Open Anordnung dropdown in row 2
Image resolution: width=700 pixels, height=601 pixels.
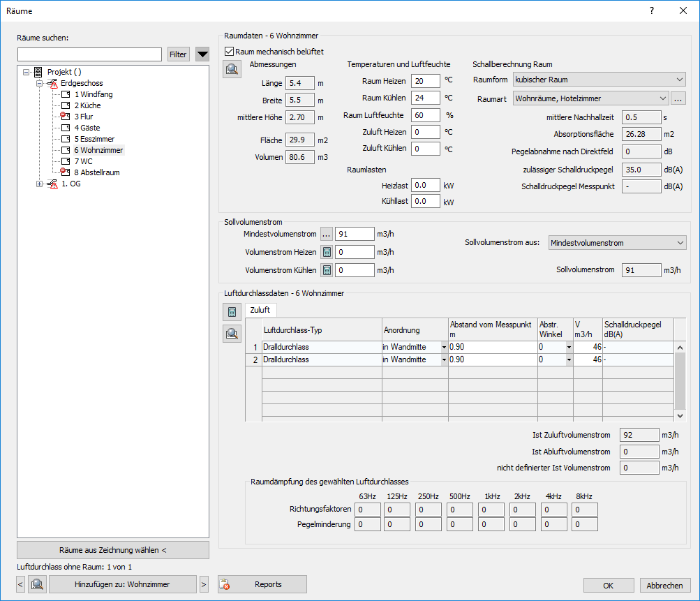(444, 359)
